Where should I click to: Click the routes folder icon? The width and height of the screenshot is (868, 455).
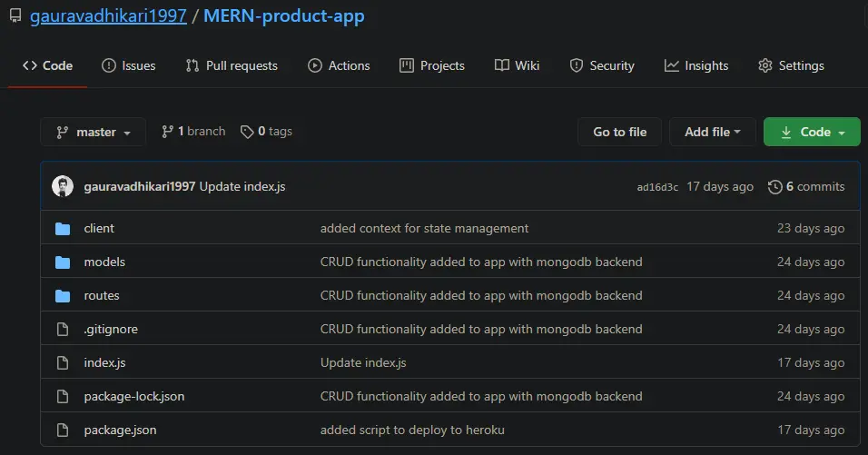pyautogui.click(x=63, y=296)
